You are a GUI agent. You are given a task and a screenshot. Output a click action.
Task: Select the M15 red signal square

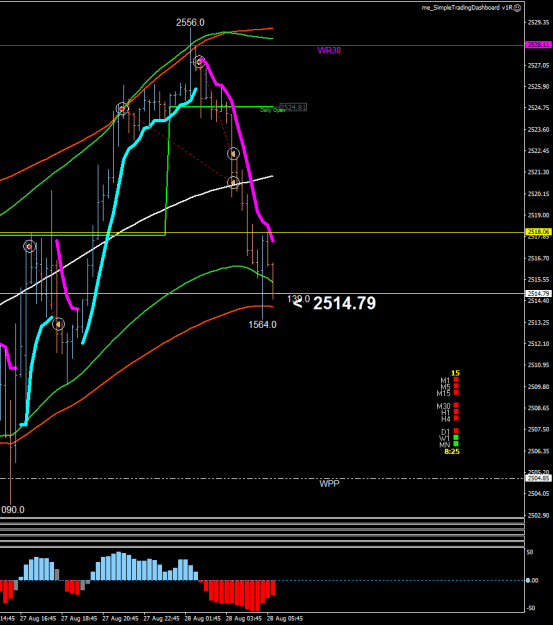pyautogui.click(x=456, y=393)
